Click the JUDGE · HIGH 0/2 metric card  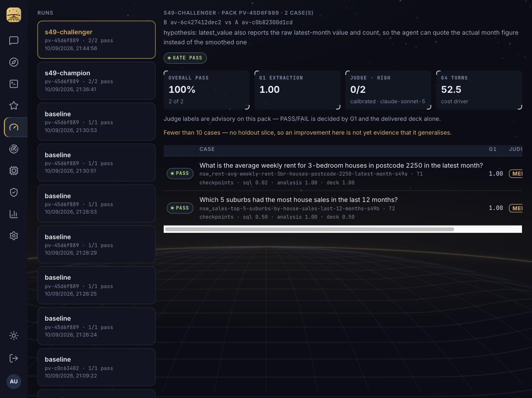click(x=388, y=90)
